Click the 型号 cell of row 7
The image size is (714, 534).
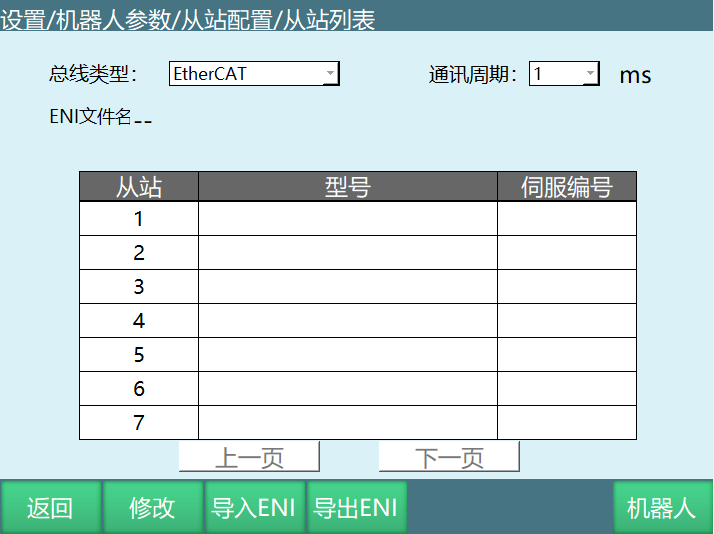347,423
